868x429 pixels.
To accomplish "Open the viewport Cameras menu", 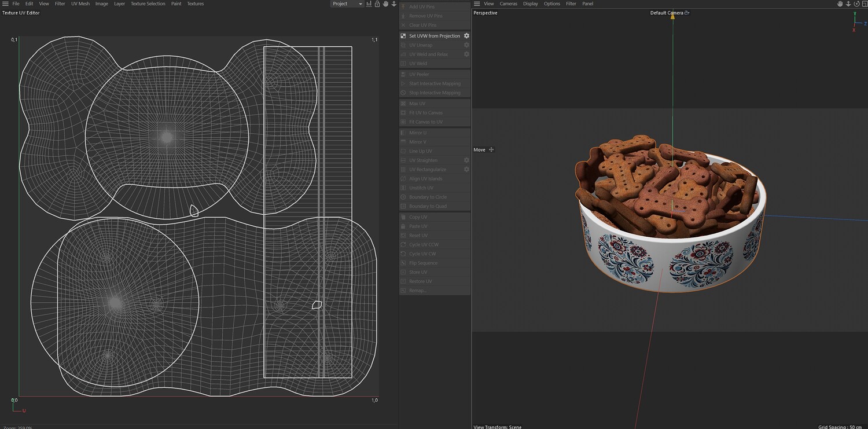I will [509, 3].
